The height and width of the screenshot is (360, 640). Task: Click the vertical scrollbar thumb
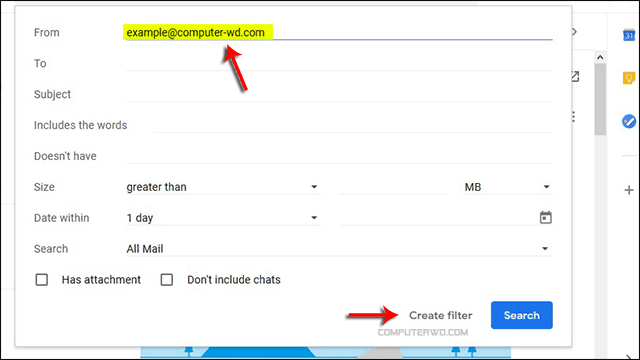(x=600, y=99)
